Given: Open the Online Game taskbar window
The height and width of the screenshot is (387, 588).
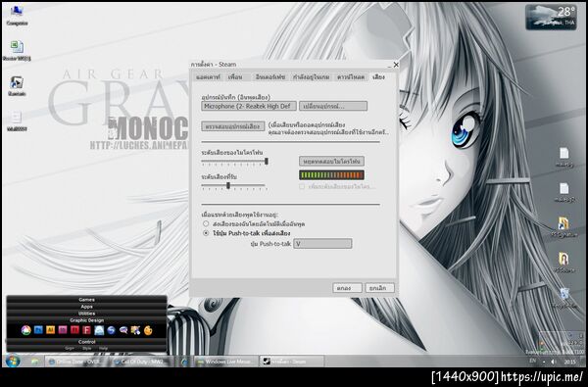Looking at the screenshot, I should (76, 362).
